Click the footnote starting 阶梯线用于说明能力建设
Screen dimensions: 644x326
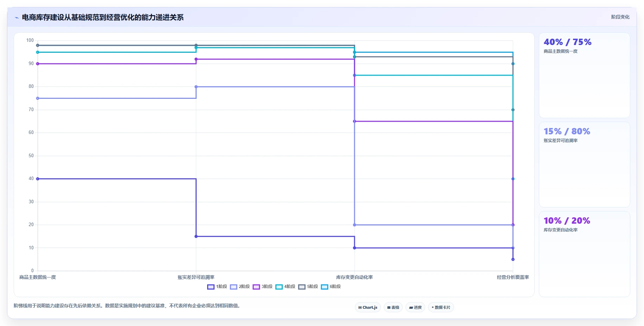[x=128, y=306]
